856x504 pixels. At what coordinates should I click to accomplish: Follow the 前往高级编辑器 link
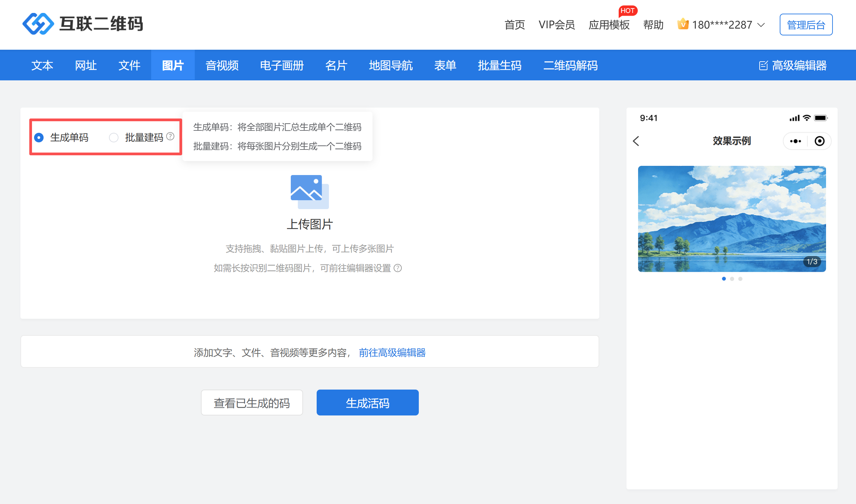pos(392,352)
